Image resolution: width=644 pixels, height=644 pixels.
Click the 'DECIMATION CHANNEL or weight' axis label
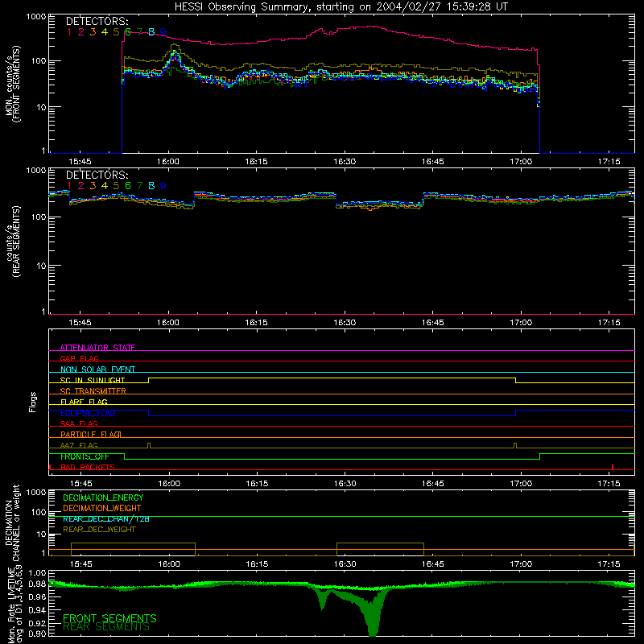pyautogui.click(x=13, y=522)
